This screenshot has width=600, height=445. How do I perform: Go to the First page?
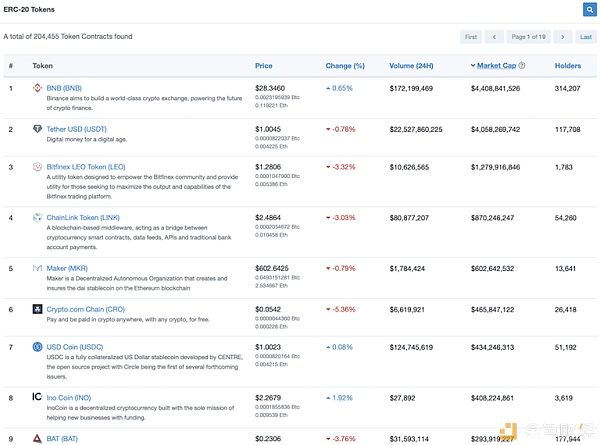coord(470,37)
